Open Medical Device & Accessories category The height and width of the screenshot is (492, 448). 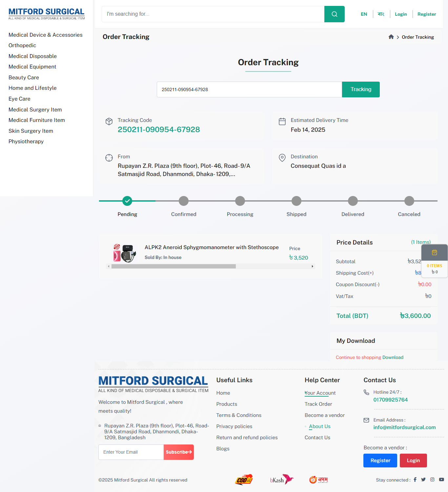[46, 35]
